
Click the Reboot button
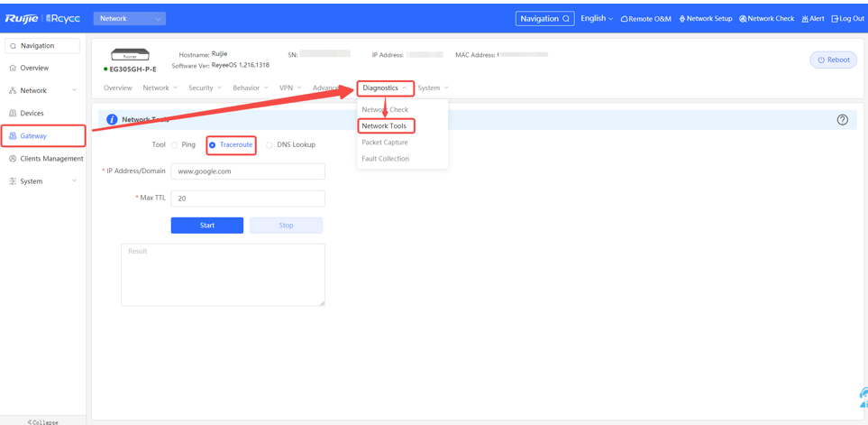833,60
